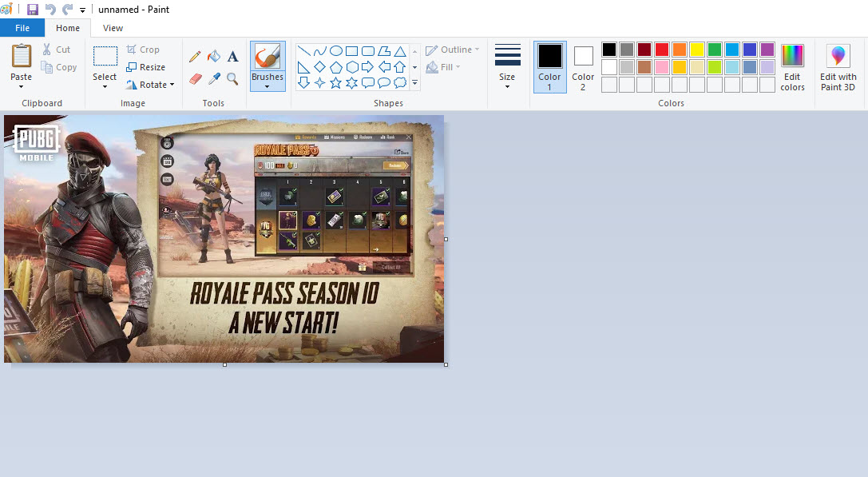This screenshot has width=868, height=477.
Task: Pick the green color swatch
Action: [x=714, y=50]
